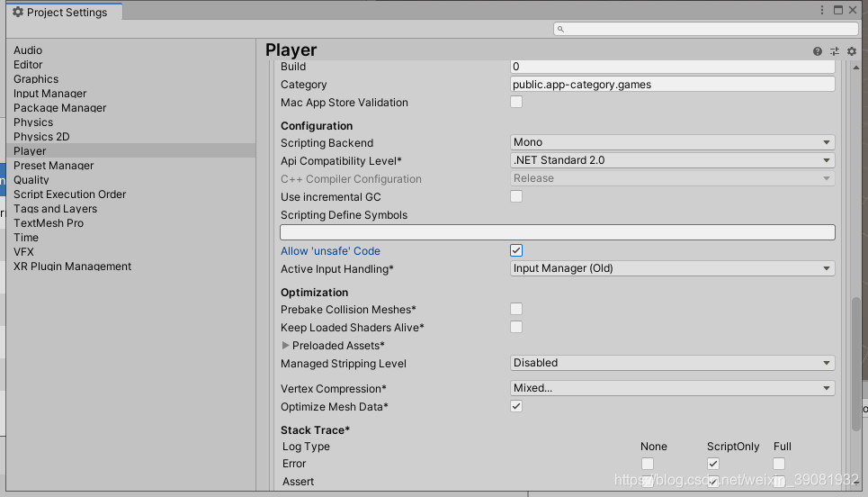Click the Optimization section heading
Screen dimensions: 868x497
point(315,293)
